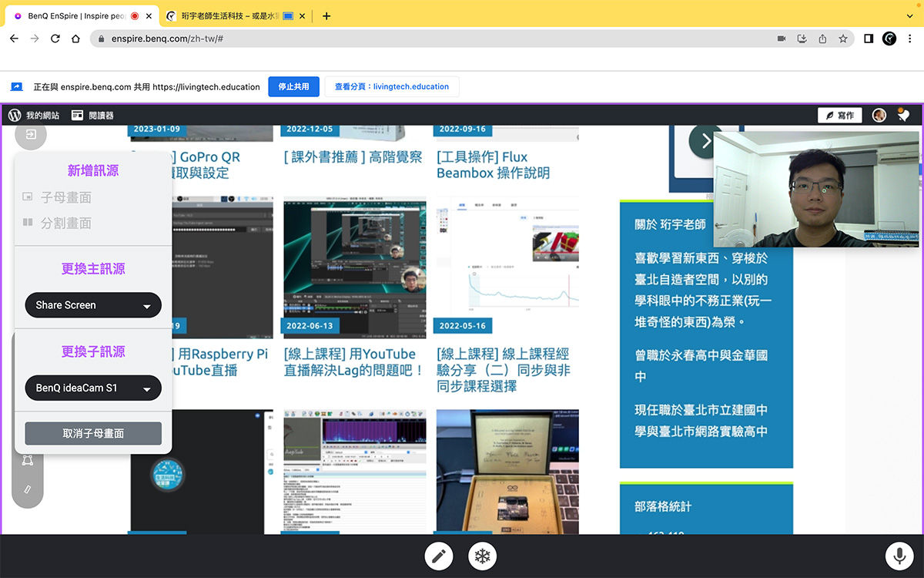The width and height of the screenshot is (924, 578).
Task: Click the browser forward arrow
Action: 35,39
